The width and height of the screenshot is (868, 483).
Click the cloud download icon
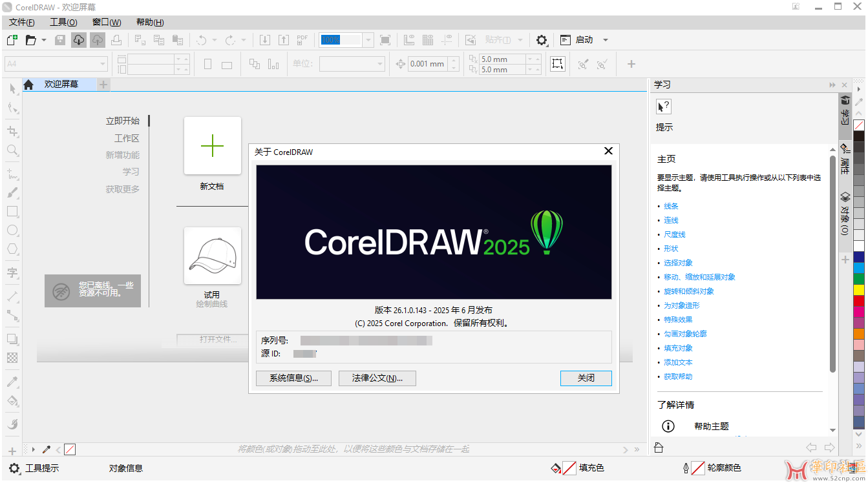(79, 40)
